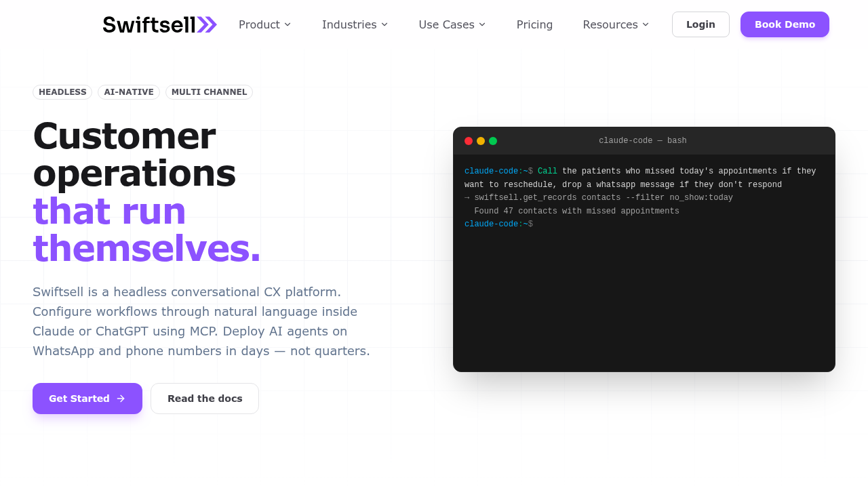Click the 'that run themselves.' purple headline
Screen dimensions: 868x488
point(146,230)
